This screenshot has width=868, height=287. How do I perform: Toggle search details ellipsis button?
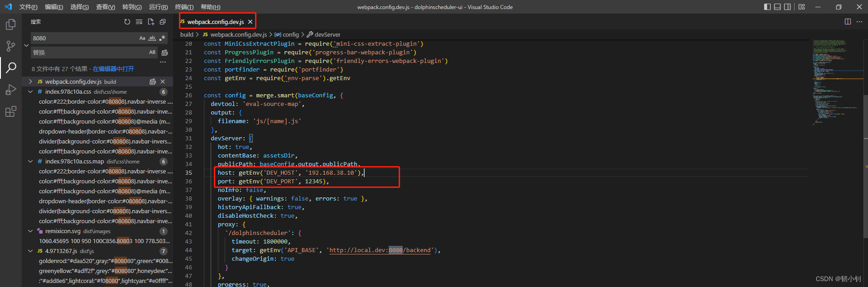(x=163, y=62)
